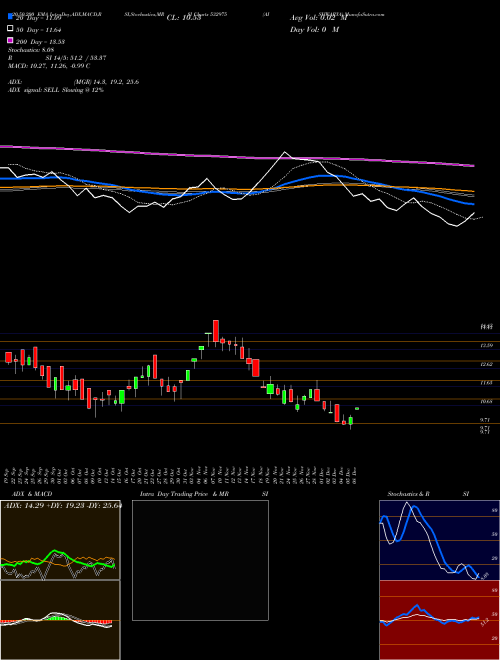Click the 10.68 price axis label
500x660 pixels.
tap(487, 402)
